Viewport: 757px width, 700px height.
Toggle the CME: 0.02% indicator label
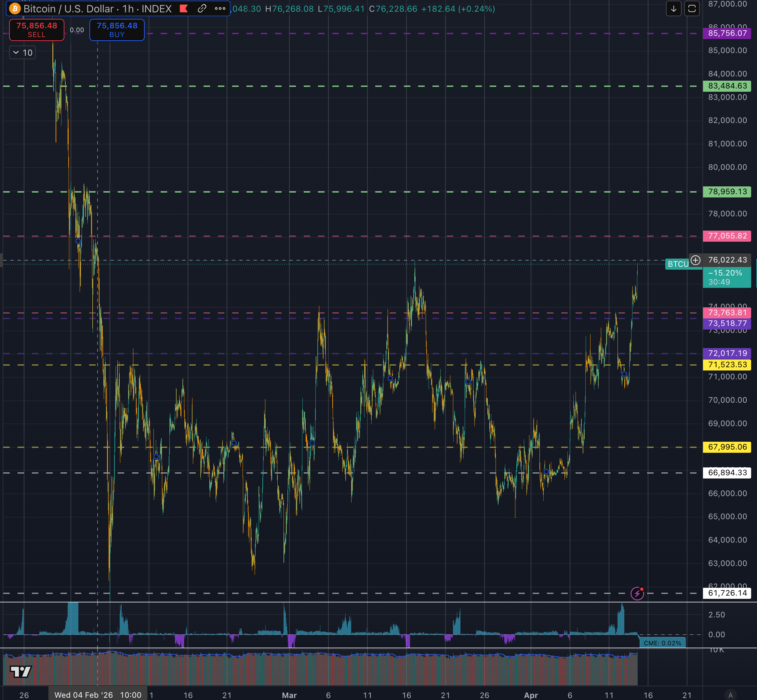click(663, 643)
